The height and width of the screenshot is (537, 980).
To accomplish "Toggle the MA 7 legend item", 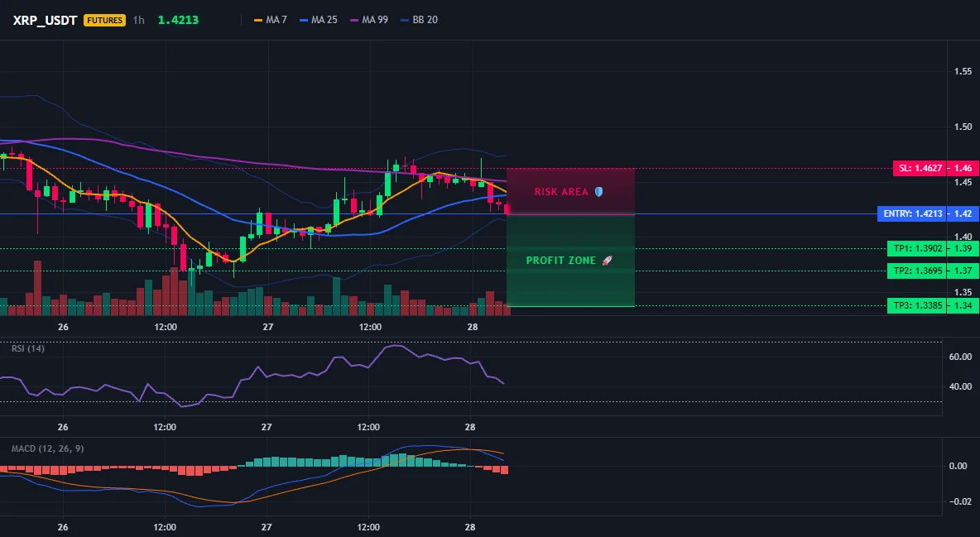I will pyautogui.click(x=271, y=20).
